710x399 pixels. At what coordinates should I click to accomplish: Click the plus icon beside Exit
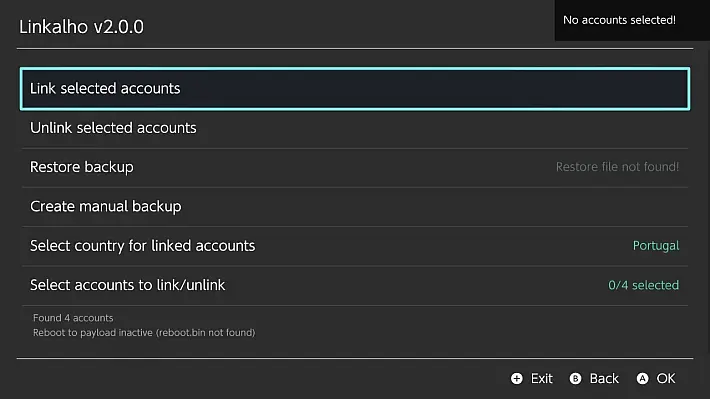517,379
